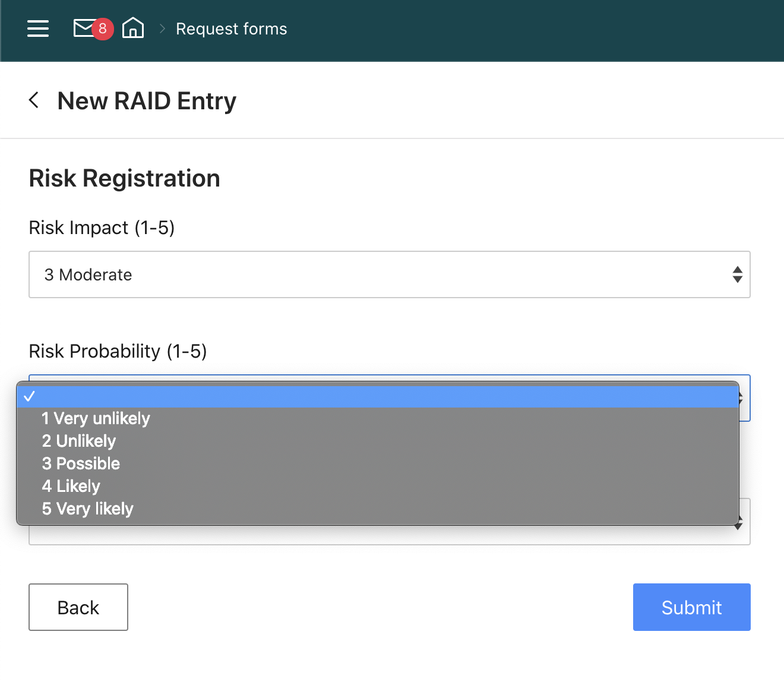Click the breadcrumb chevron separator
784x682 pixels.
click(x=162, y=29)
